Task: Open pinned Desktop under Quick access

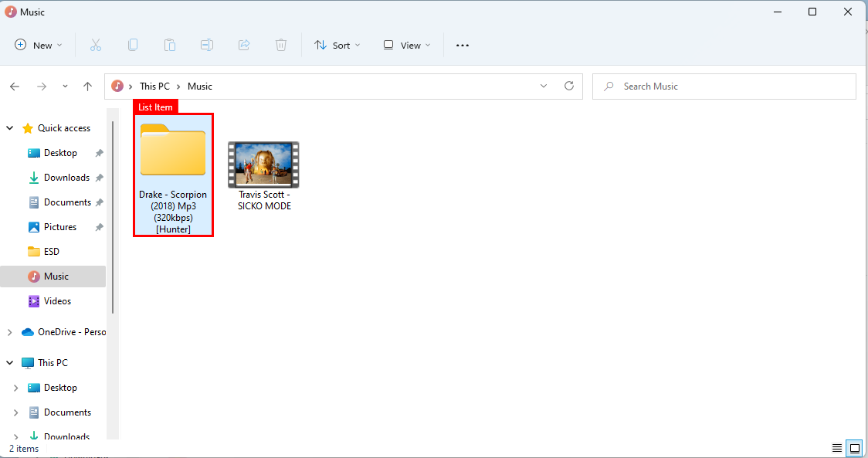Action: pos(60,153)
